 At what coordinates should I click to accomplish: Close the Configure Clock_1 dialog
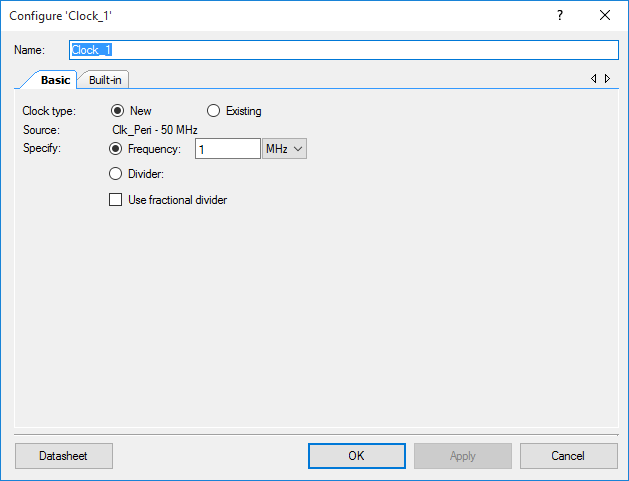click(x=605, y=15)
